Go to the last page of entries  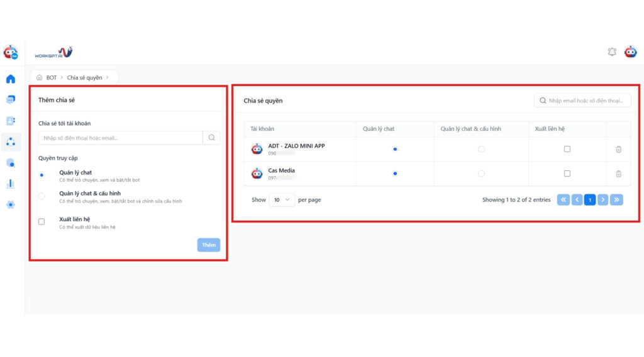pos(616,200)
